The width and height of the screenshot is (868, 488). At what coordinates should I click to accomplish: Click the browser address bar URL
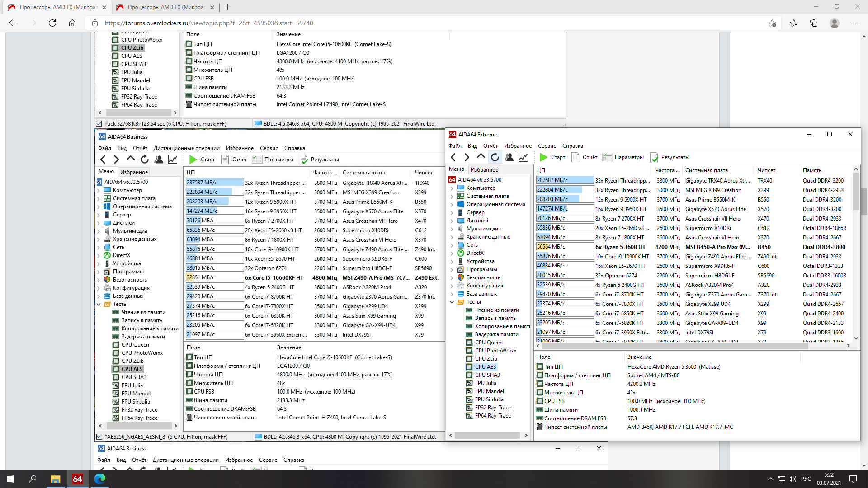(209, 23)
